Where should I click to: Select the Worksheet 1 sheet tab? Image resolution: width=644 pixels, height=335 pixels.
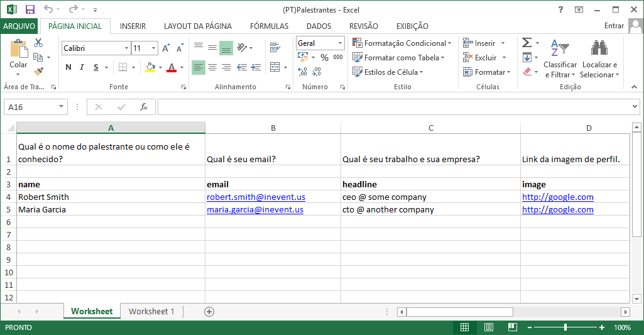[151, 311]
